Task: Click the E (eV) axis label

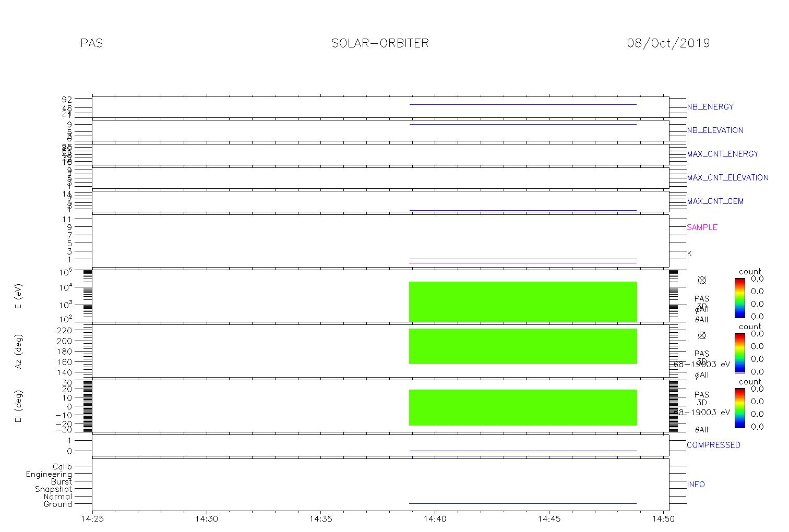Action: coord(19,296)
